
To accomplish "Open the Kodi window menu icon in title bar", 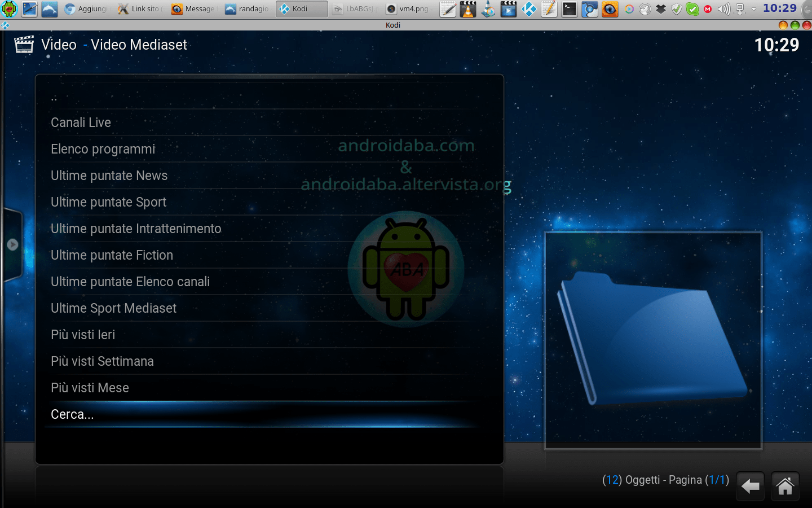I will point(5,25).
